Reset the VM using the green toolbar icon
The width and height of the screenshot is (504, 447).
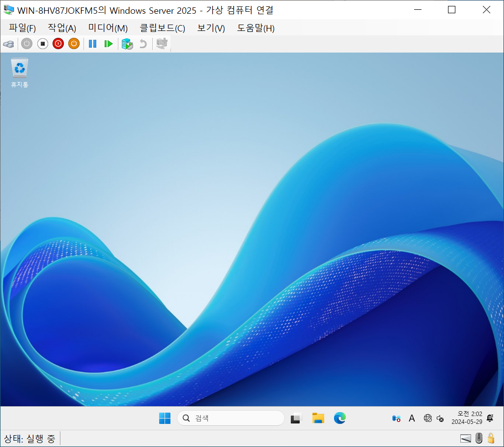[x=108, y=44]
